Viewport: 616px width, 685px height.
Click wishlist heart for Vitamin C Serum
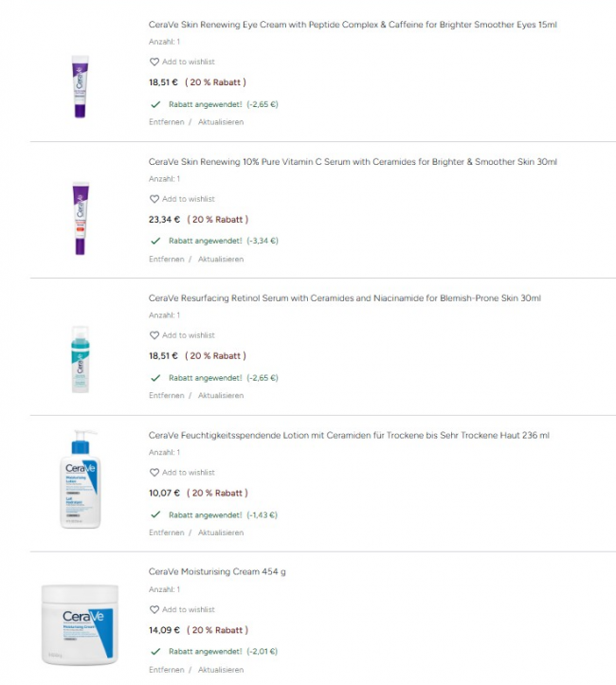154,199
